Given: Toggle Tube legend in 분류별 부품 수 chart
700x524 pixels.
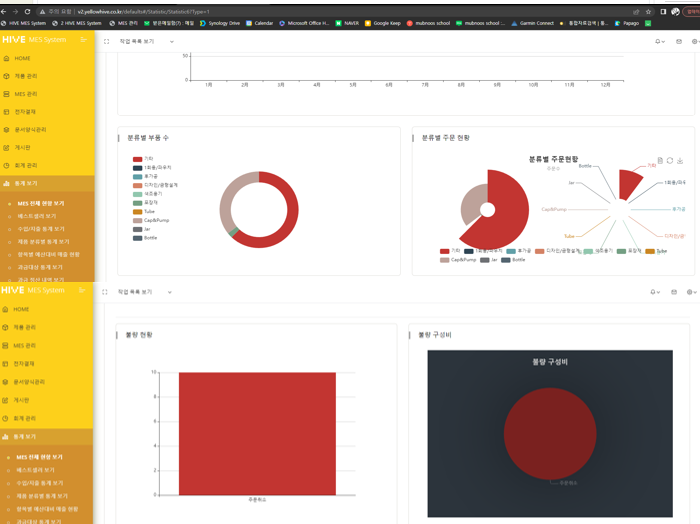Looking at the screenshot, I should click(144, 212).
